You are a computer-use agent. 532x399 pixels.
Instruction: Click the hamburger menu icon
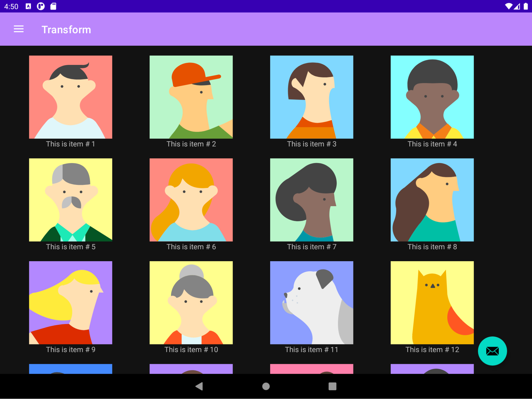point(18,29)
